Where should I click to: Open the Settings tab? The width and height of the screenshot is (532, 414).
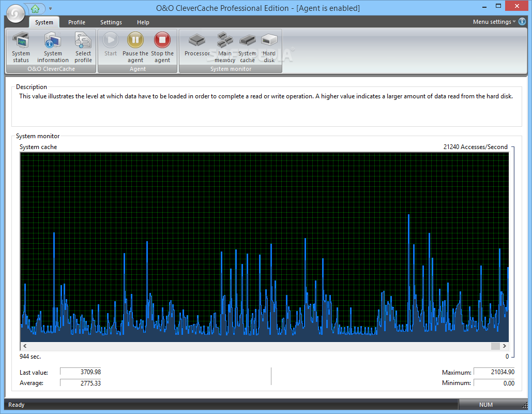[x=111, y=22]
